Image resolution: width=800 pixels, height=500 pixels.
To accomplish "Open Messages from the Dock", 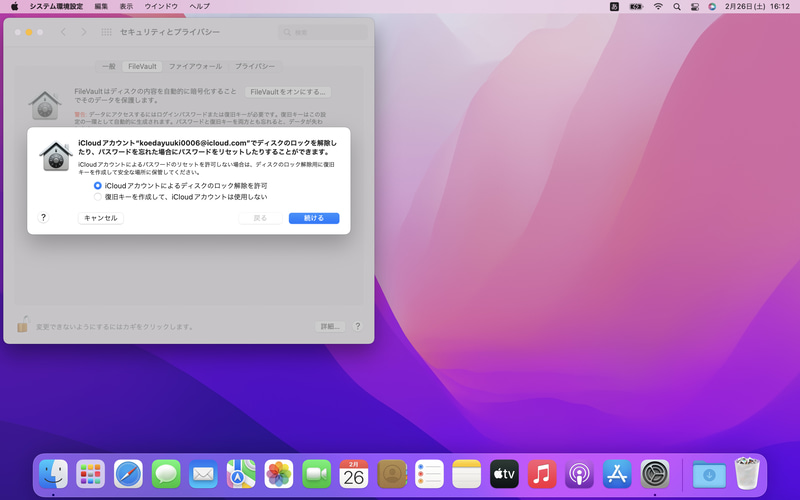I will [x=166, y=474].
